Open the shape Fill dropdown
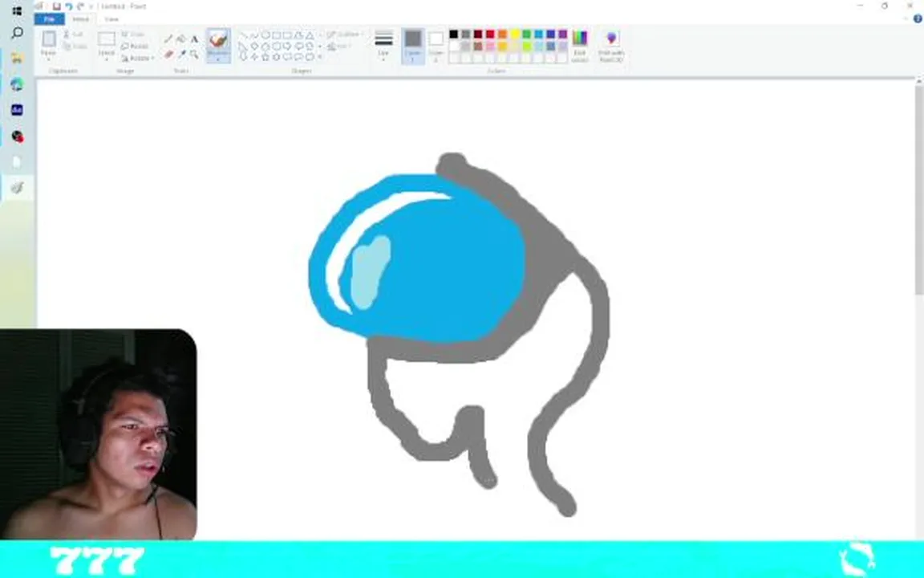 click(x=341, y=46)
